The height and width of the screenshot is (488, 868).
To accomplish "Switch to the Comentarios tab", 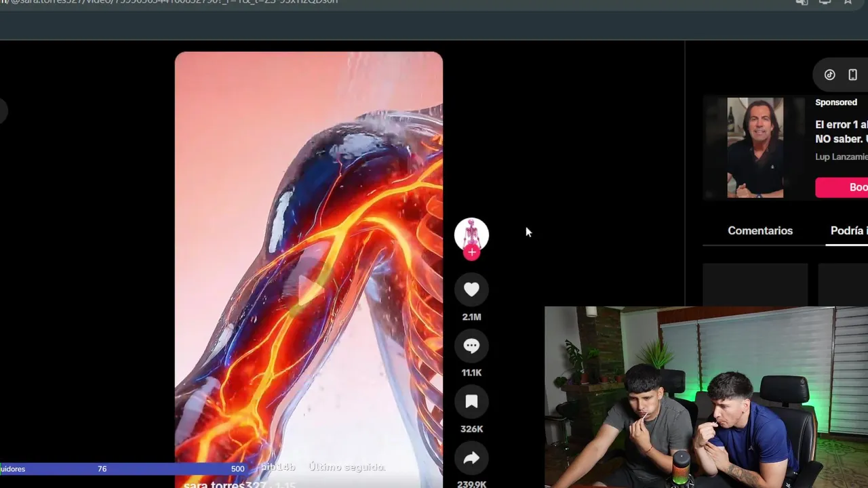I will [x=760, y=230].
